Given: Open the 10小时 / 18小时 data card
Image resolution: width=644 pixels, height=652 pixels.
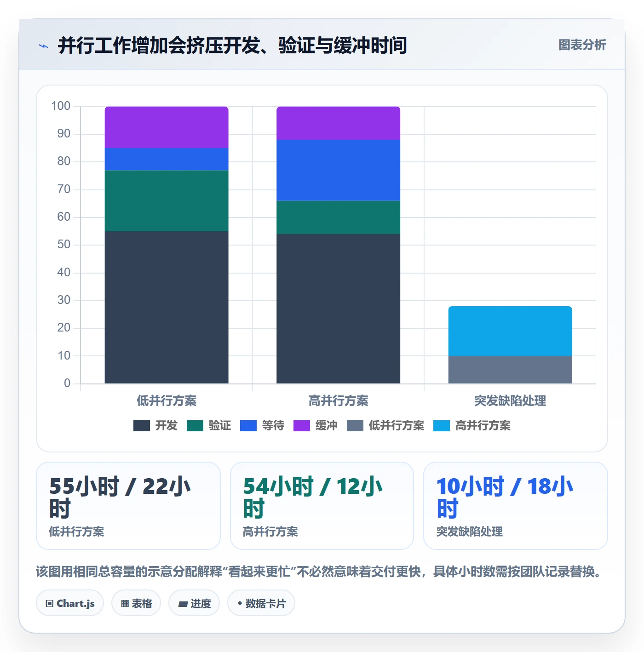Looking at the screenshot, I should [516, 506].
